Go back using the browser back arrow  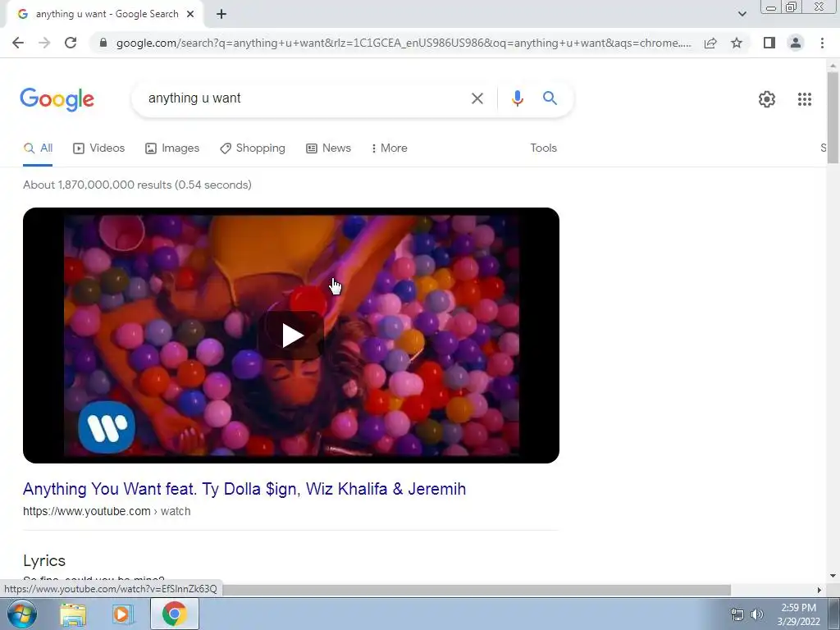tap(18, 43)
